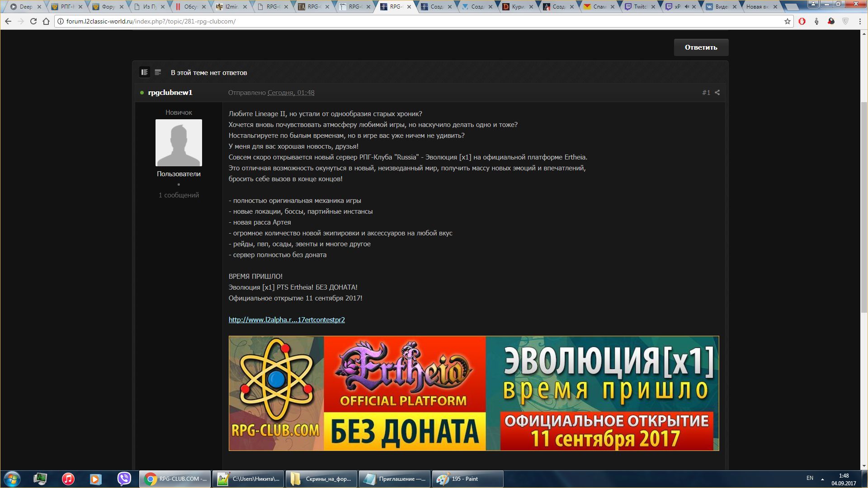Viewport: 868px width, 488px height.
Task: Switch to the Обсуждение tab
Action: click(x=190, y=7)
